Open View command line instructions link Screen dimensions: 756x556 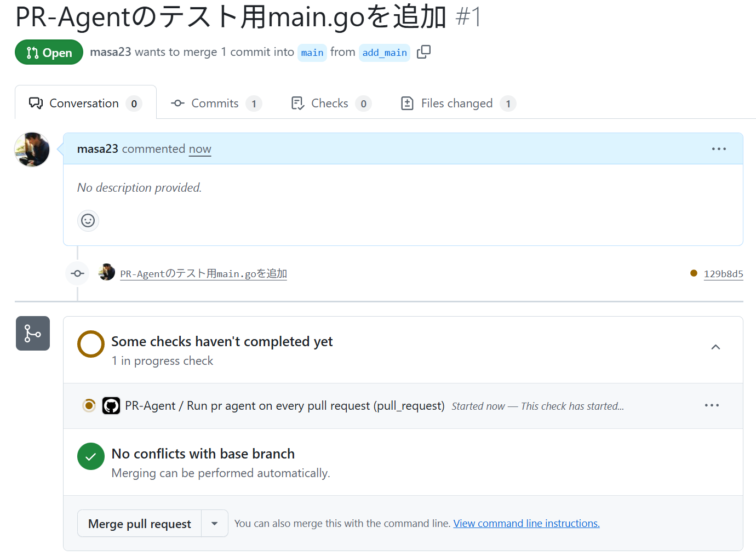click(x=526, y=524)
